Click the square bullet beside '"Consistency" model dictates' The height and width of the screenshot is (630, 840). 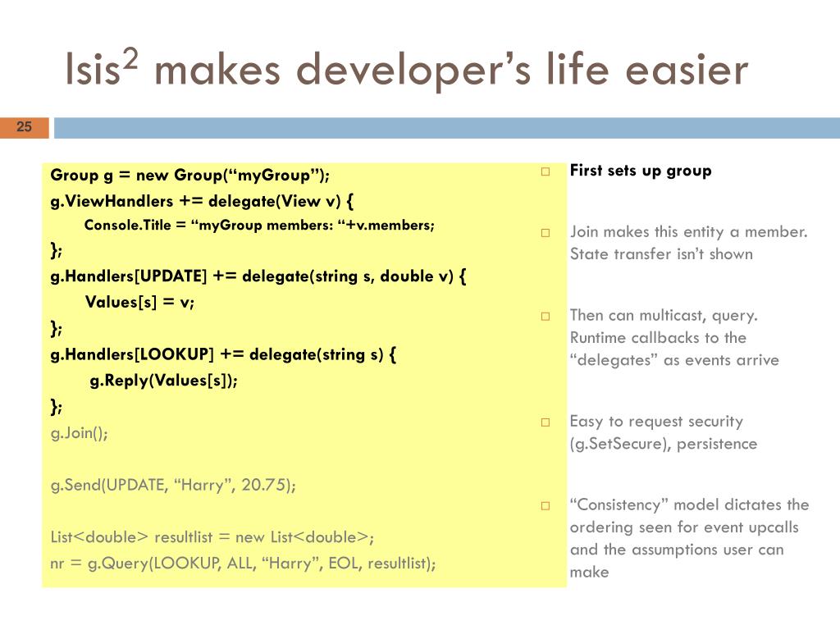tap(546, 506)
